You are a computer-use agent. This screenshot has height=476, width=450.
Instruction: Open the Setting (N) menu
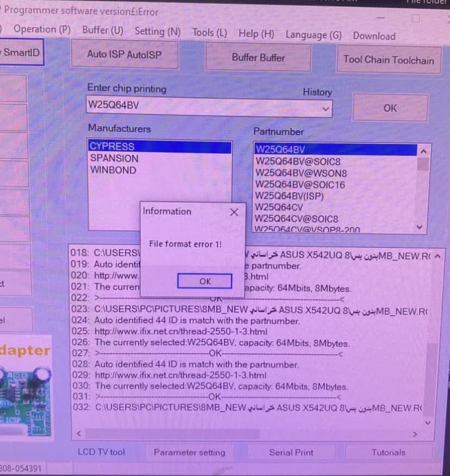click(x=157, y=32)
